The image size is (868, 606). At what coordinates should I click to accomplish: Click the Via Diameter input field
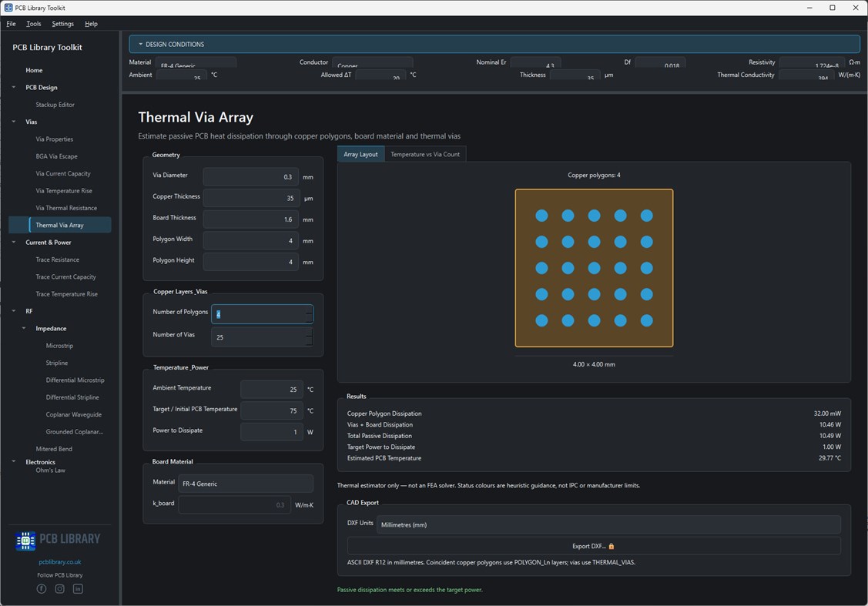(251, 176)
